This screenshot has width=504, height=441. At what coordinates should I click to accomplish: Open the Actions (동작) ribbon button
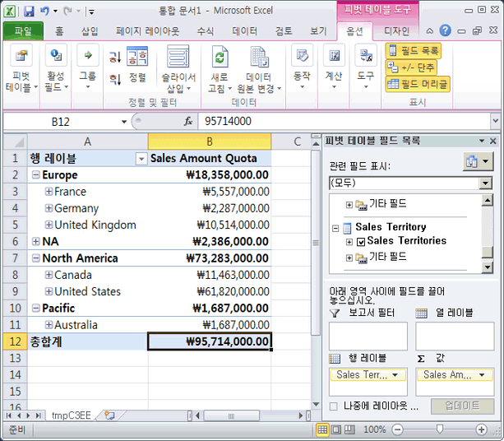tap(302, 67)
